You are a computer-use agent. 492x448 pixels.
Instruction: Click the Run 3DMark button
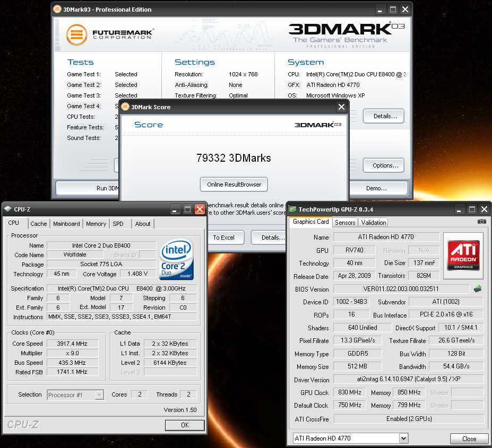(88, 188)
